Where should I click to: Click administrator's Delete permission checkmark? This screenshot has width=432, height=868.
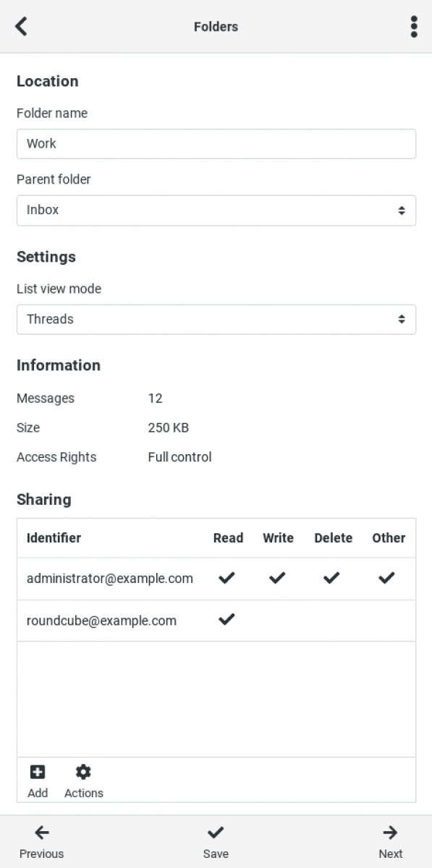[331, 578]
